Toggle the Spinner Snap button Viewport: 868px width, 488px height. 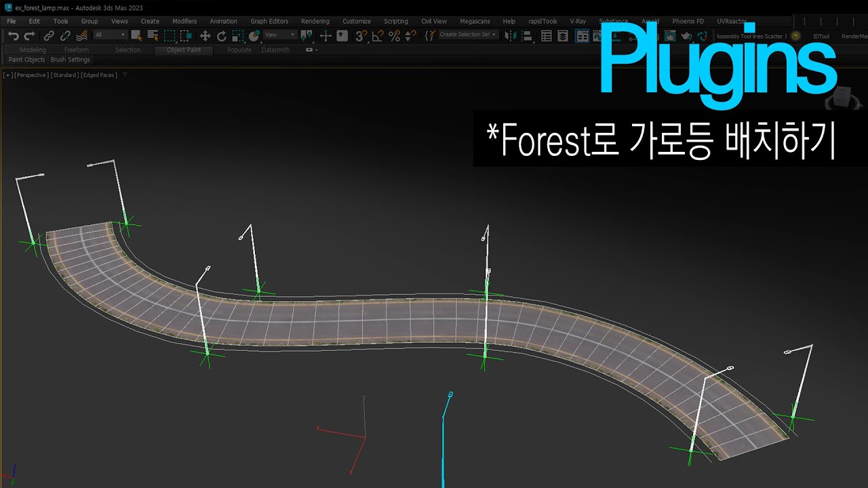coord(410,35)
